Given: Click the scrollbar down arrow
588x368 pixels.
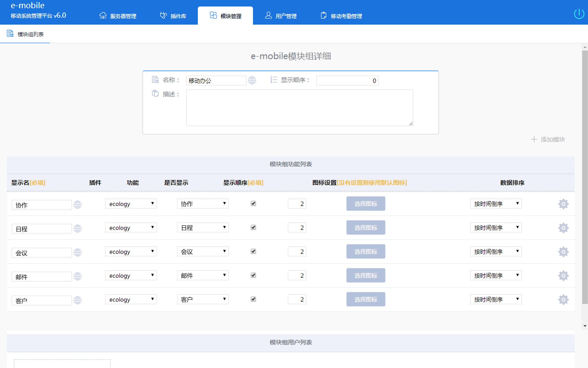Looking at the screenshot, I should point(585,326).
